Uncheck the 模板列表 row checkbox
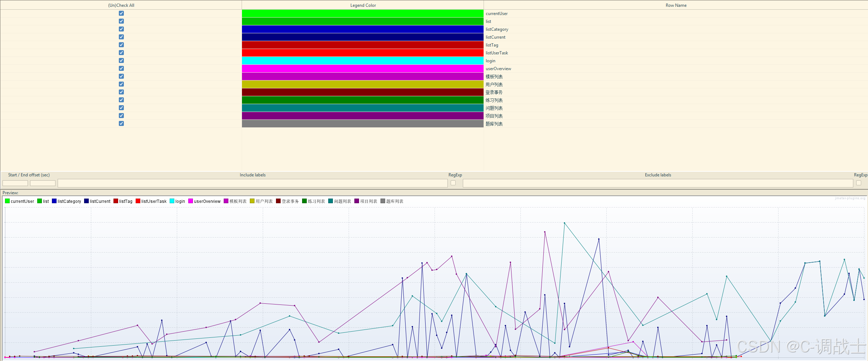 tap(121, 76)
